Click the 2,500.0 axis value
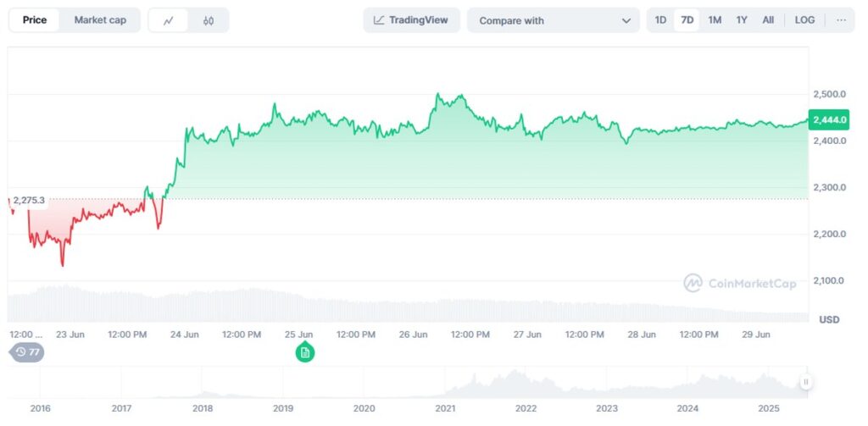868x426 pixels. [x=829, y=94]
